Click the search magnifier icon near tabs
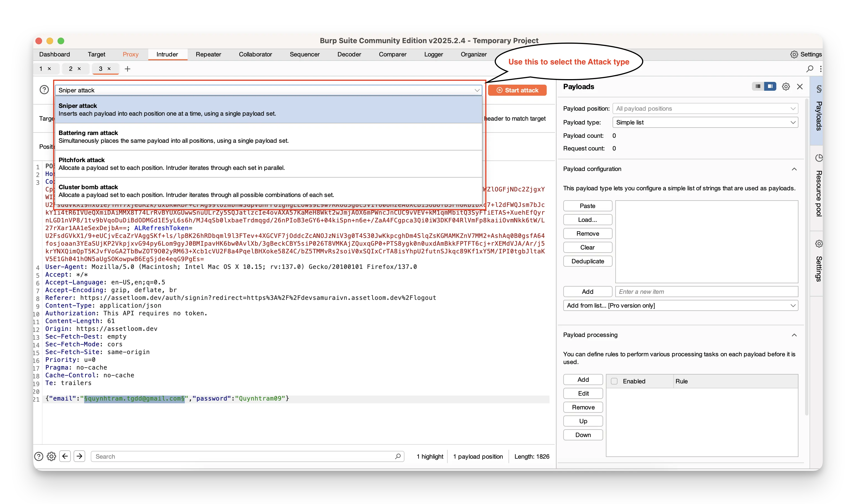 click(810, 69)
